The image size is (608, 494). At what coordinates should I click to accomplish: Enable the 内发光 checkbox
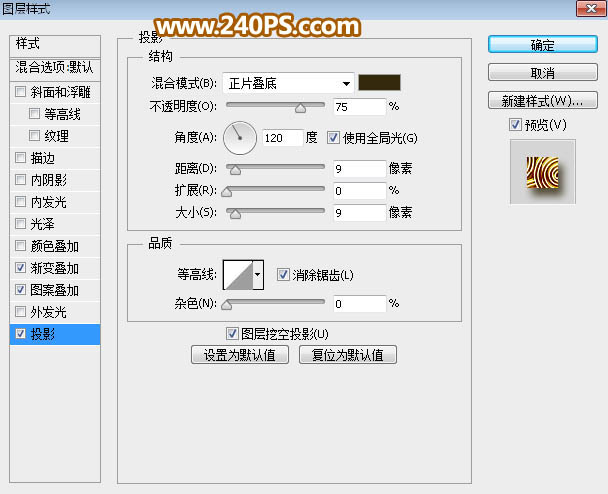coord(20,202)
